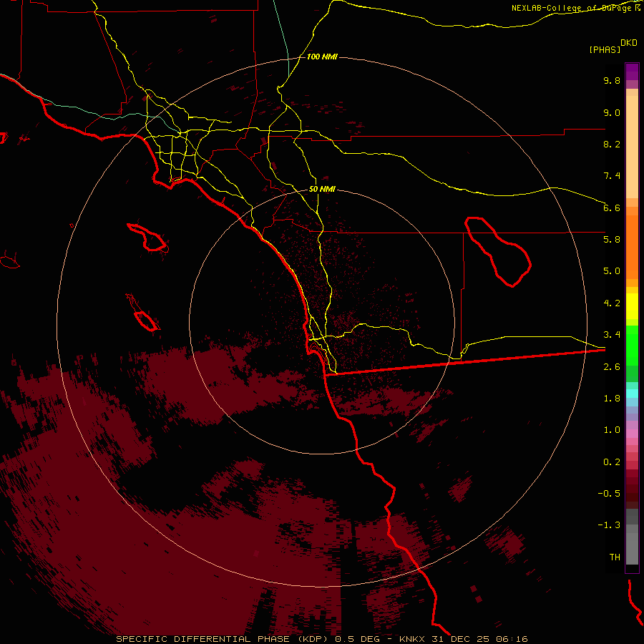Select the 50 NMI range ring label
Image resolution: width=644 pixels, height=644 pixels.
tap(322, 189)
